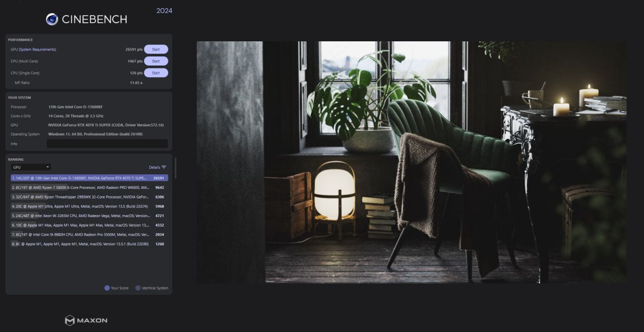Click the single core score 126 pts
The image size is (644, 332).
coord(136,73)
